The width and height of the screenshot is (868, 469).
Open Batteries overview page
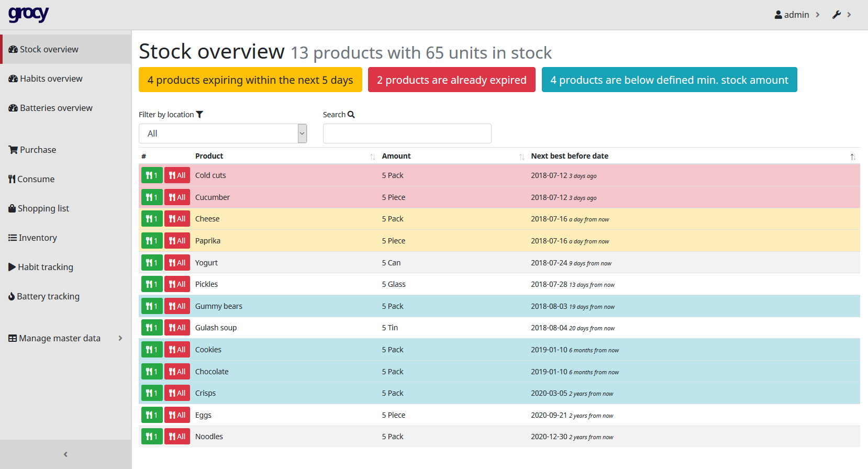[56, 108]
